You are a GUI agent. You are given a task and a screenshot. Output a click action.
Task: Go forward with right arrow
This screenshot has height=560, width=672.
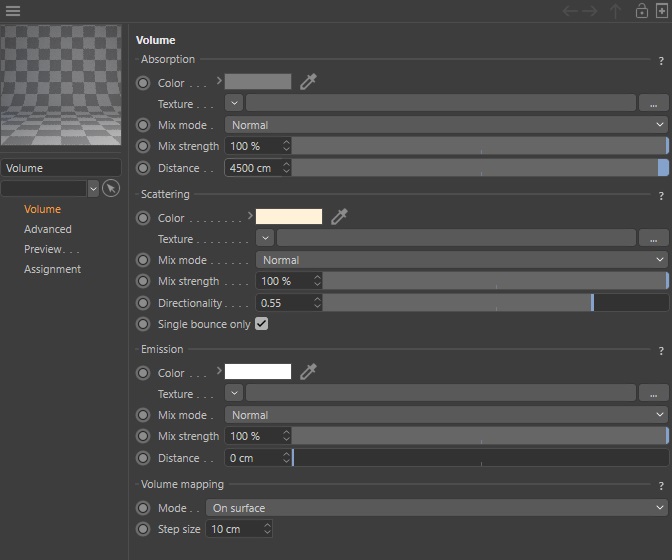click(x=590, y=11)
